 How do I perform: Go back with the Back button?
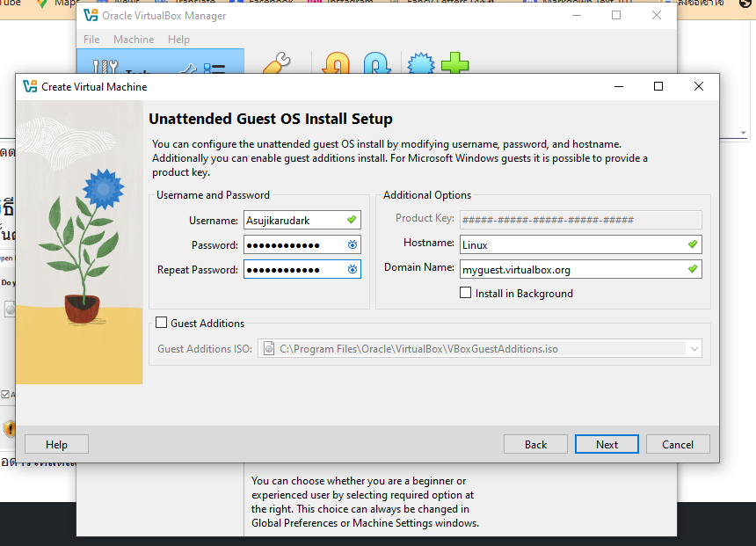tap(535, 444)
